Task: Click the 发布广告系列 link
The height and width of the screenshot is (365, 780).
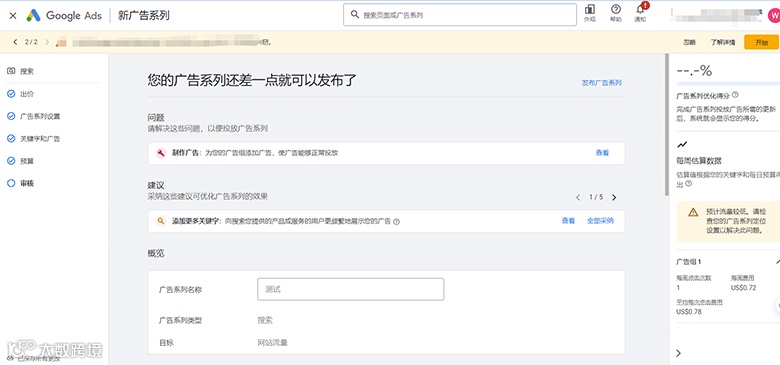Action: pos(601,83)
